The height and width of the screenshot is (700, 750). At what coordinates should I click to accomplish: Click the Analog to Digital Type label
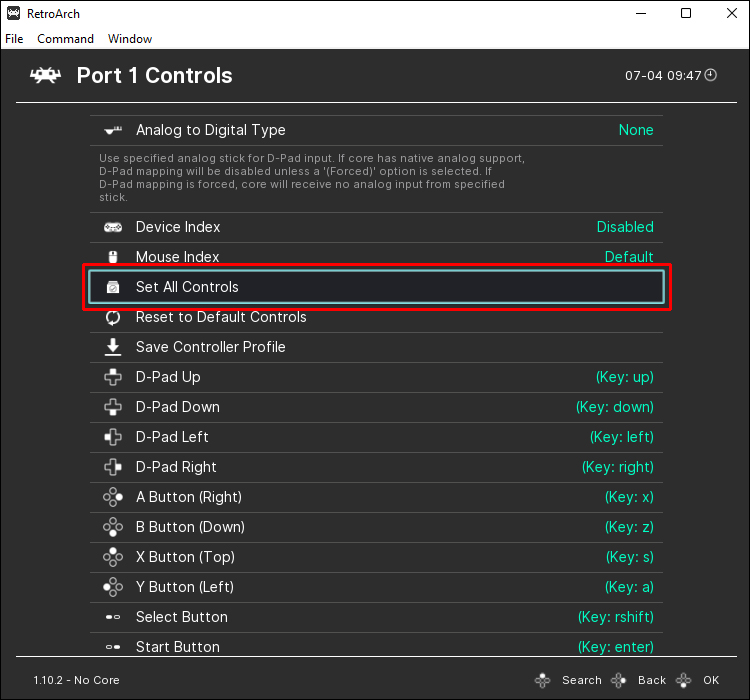(210, 130)
